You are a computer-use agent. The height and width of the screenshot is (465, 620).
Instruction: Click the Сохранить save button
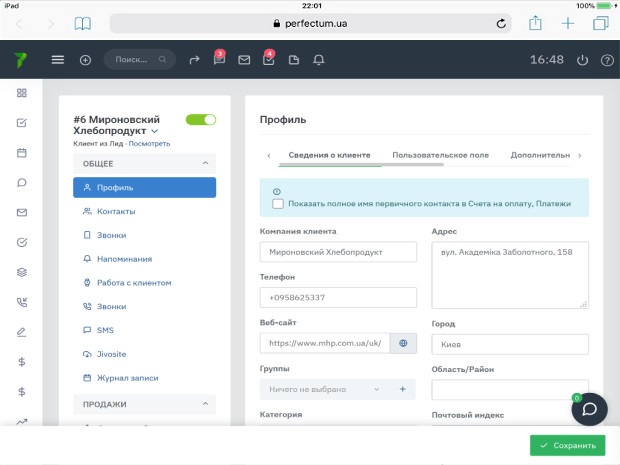coord(567,445)
